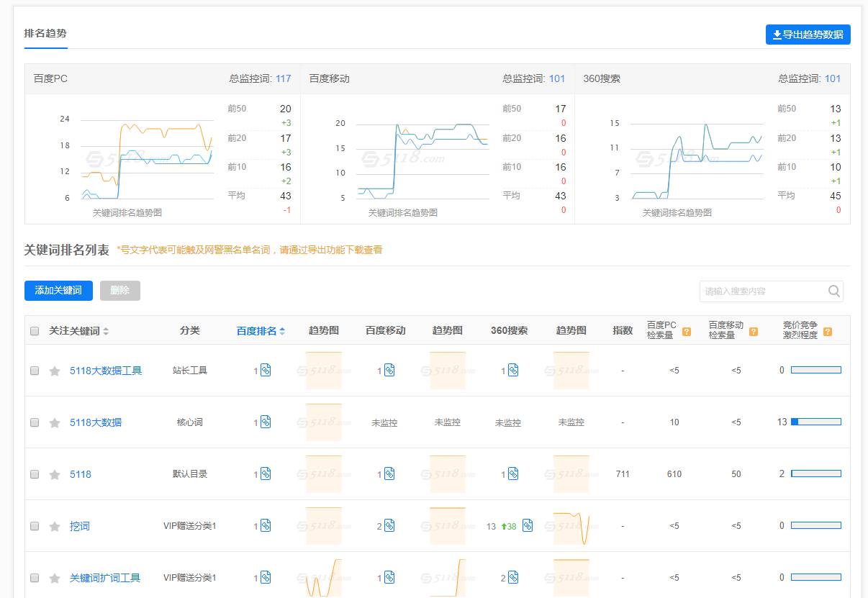Switch to the 排名趋势 tab
The width and height of the screenshot is (868, 598).
click(x=46, y=34)
